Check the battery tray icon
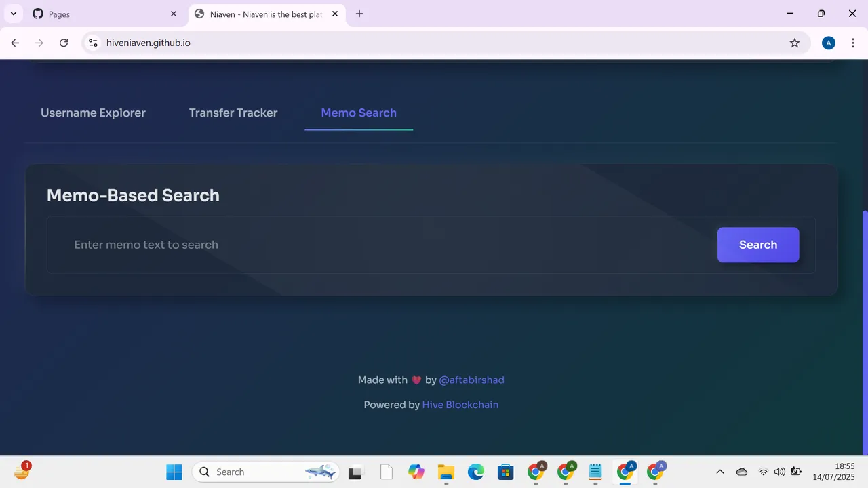Screen dimensions: 868x488 797,472
